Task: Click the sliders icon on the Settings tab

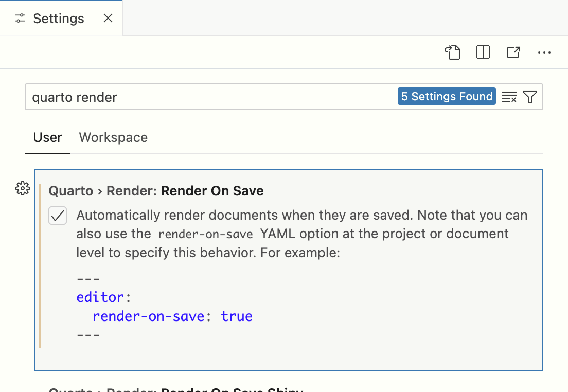Action: pyautogui.click(x=20, y=19)
